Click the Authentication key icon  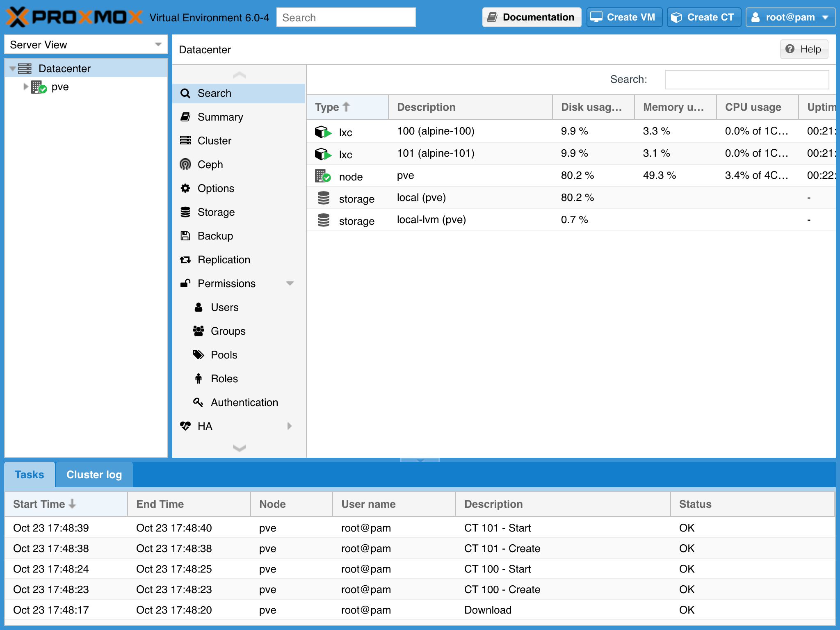[x=199, y=402]
